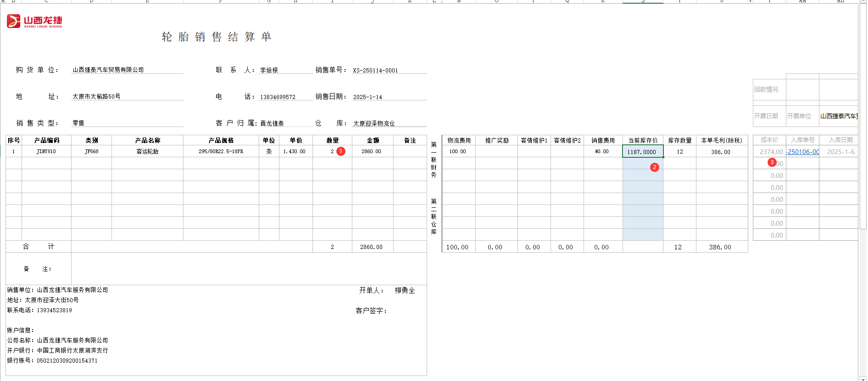Select the stock-in date 2025-1-6 cell

coord(840,152)
